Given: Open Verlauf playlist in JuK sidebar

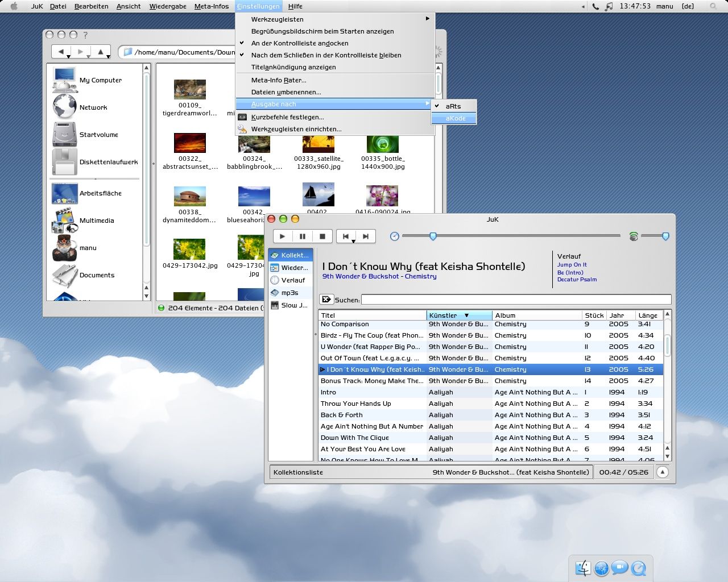Looking at the screenshot, I should (x=290, y=280).
